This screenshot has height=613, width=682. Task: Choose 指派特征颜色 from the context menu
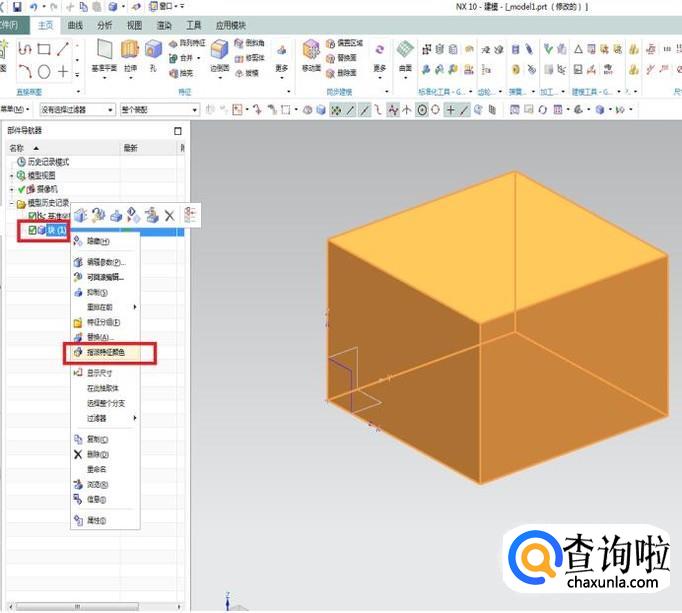[110, 352]
